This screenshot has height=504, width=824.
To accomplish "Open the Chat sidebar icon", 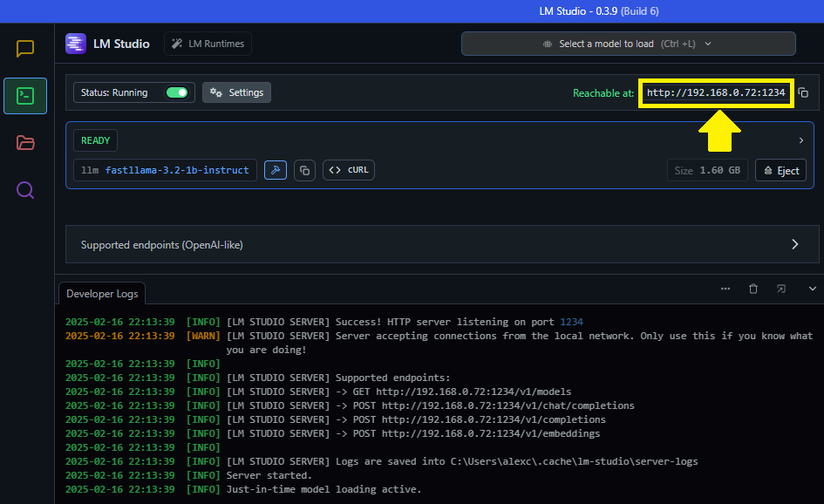I will 24,49.
